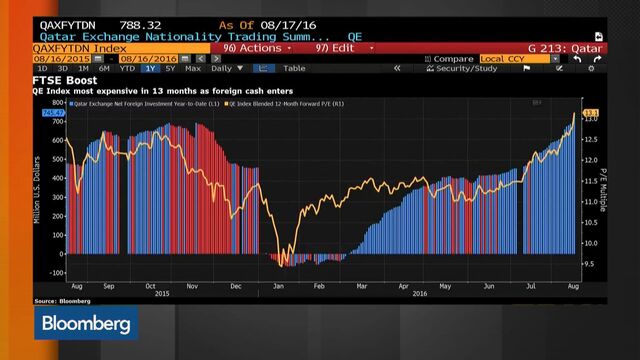Click the FTSE Boost chart title
640x360 pixels.
point(65,80)
